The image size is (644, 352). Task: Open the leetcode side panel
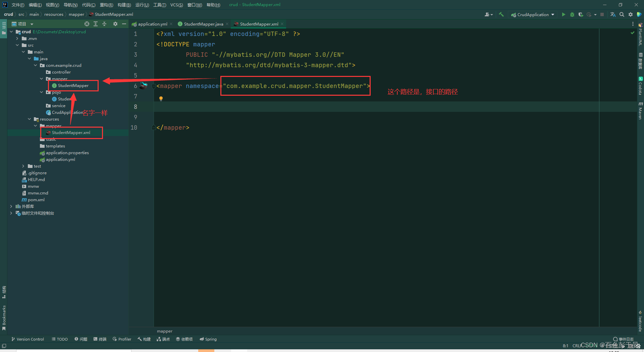[640, 321]
